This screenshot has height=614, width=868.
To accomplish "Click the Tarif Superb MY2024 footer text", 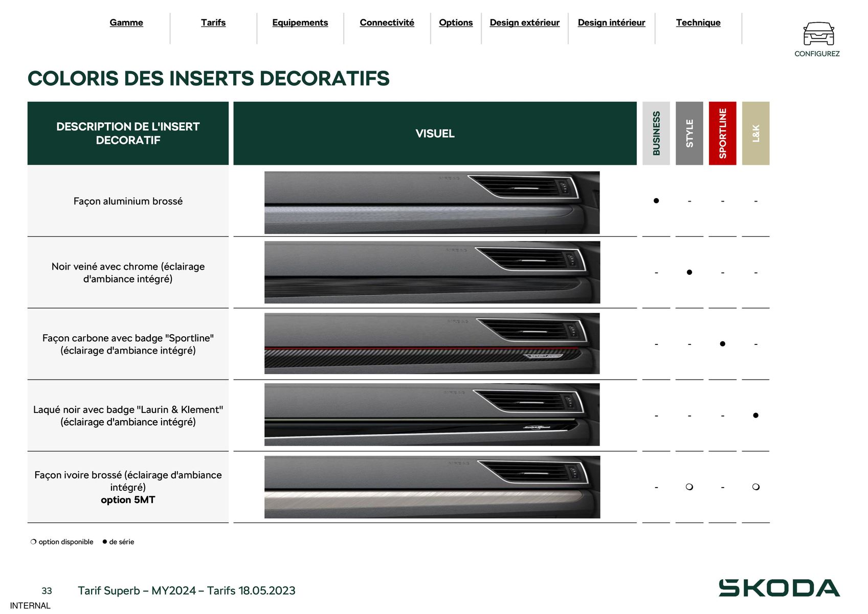I will point(187,590).
